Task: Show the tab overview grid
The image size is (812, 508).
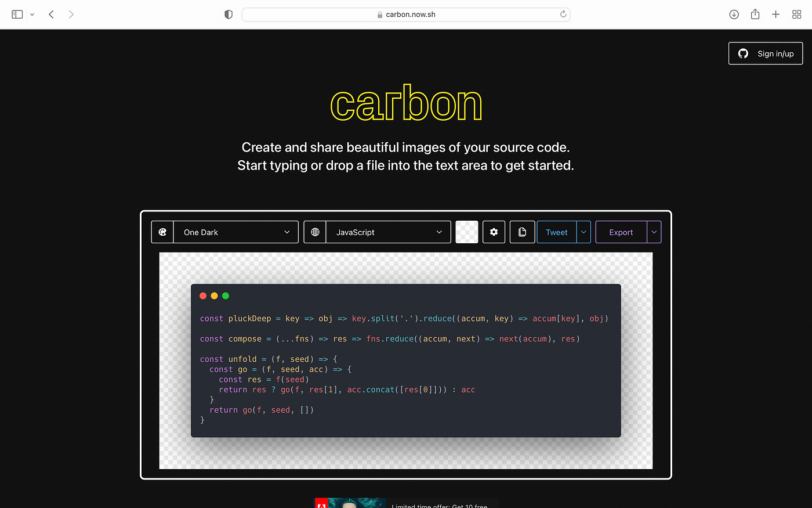Action: 797,15
